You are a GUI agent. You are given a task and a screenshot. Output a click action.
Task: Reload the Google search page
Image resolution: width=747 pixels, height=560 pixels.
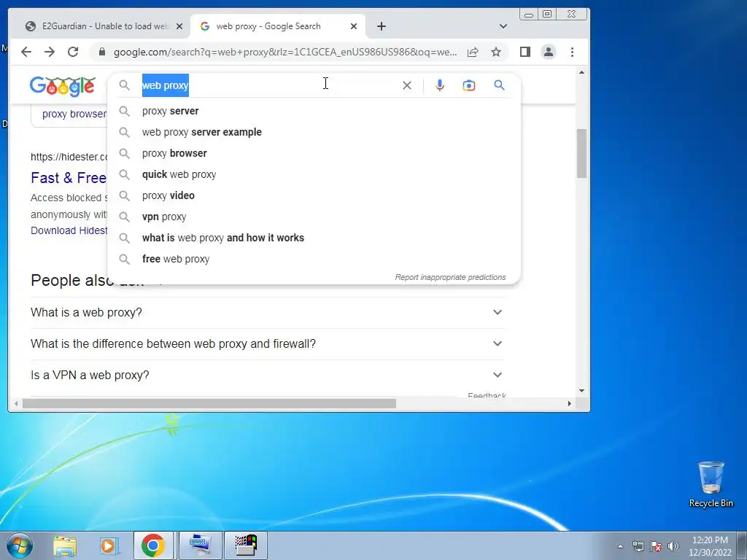(x=73, y=52)
